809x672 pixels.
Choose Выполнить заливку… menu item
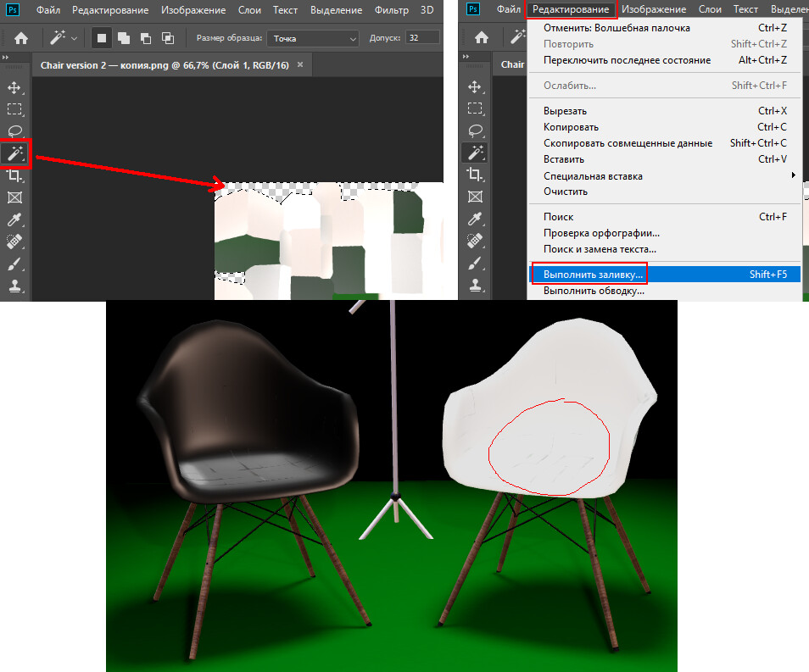click(665, 275)
